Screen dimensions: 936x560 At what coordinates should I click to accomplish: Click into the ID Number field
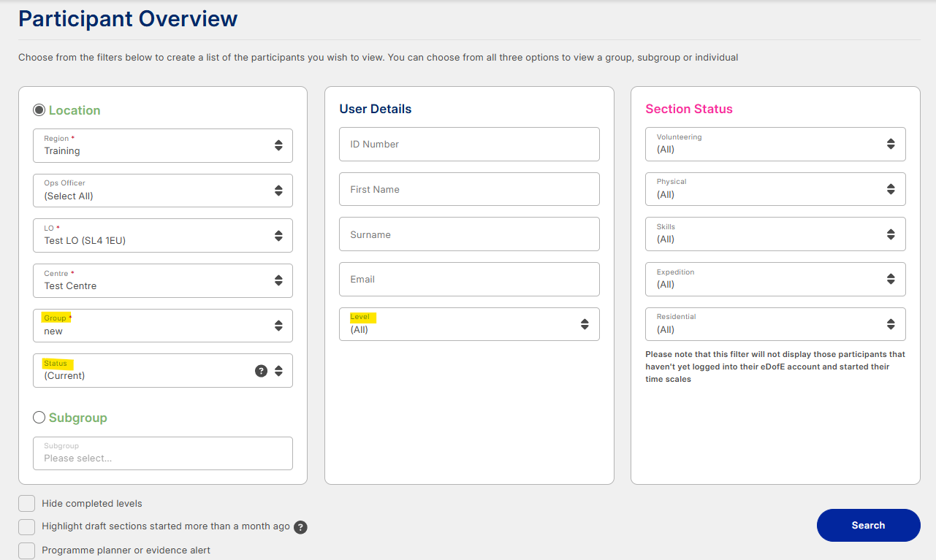pyautogui.click(x=468, y=145)
